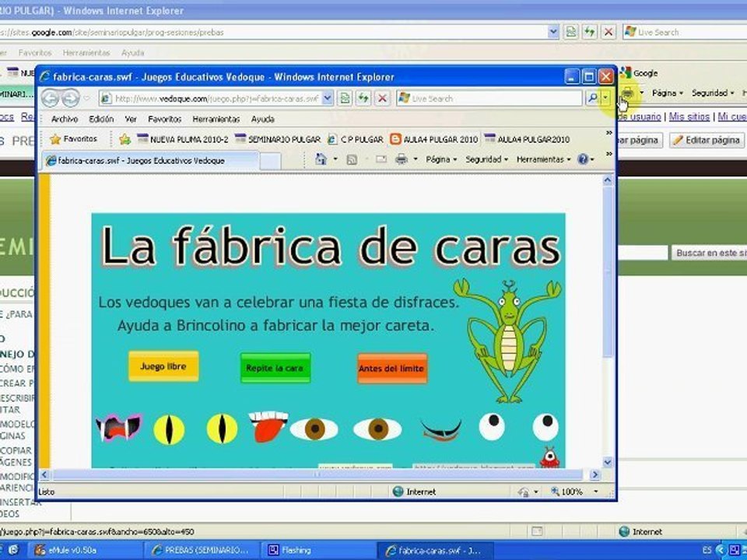Click the Live Search box in the popup
Viewport: 747px width, 560px height.
(x=489, y=99)
